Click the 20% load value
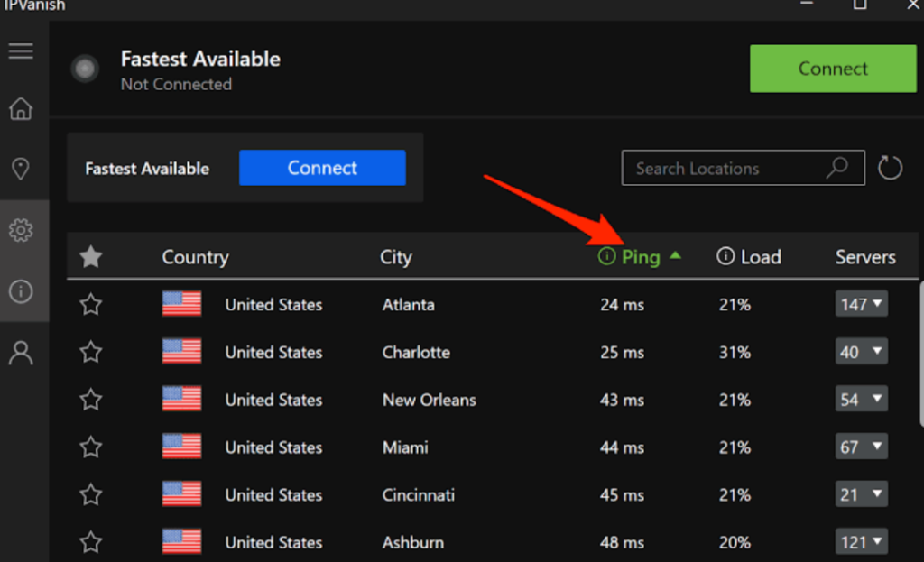This screenshot has height=562, width=924. 735,542
